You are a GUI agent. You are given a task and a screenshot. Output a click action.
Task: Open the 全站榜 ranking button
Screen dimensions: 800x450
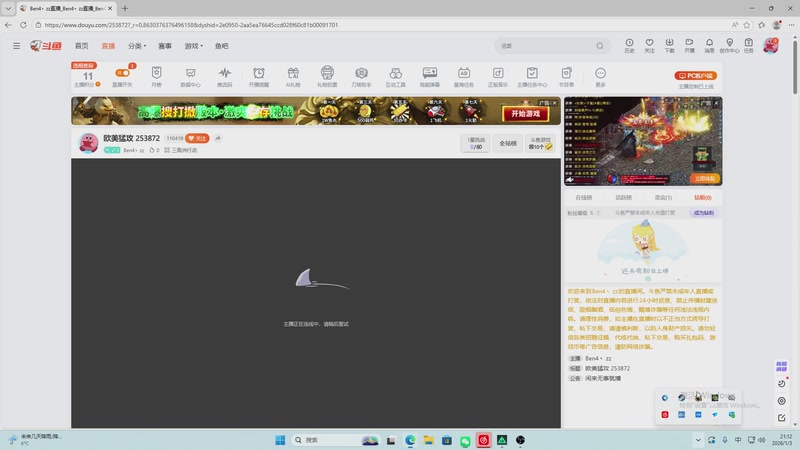tap(508, 143)
